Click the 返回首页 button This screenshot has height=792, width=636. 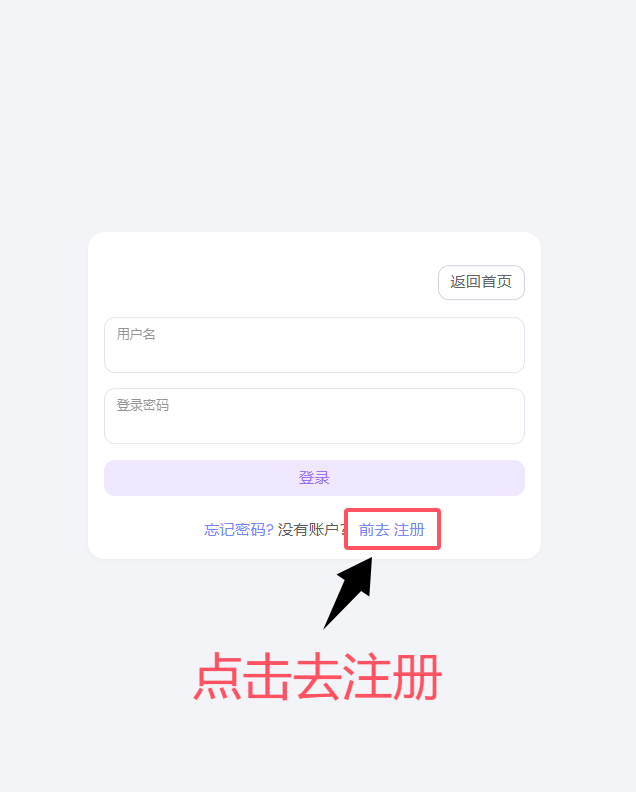(x=481, y=282)
